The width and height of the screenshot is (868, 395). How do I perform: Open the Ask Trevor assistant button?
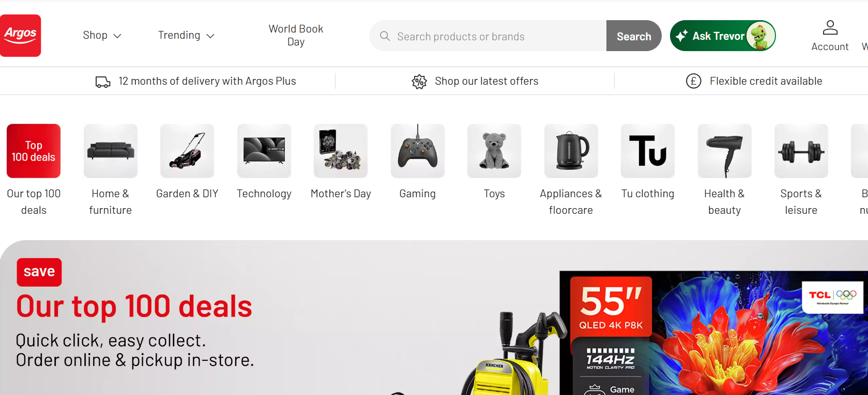click(723, 36)
